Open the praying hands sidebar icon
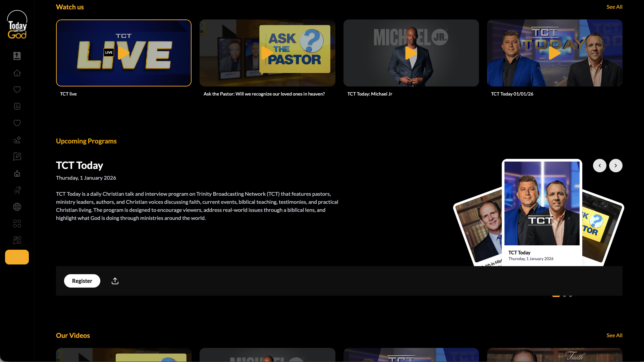644x362 pixels. pyautogui.click(x=17, y=190)
